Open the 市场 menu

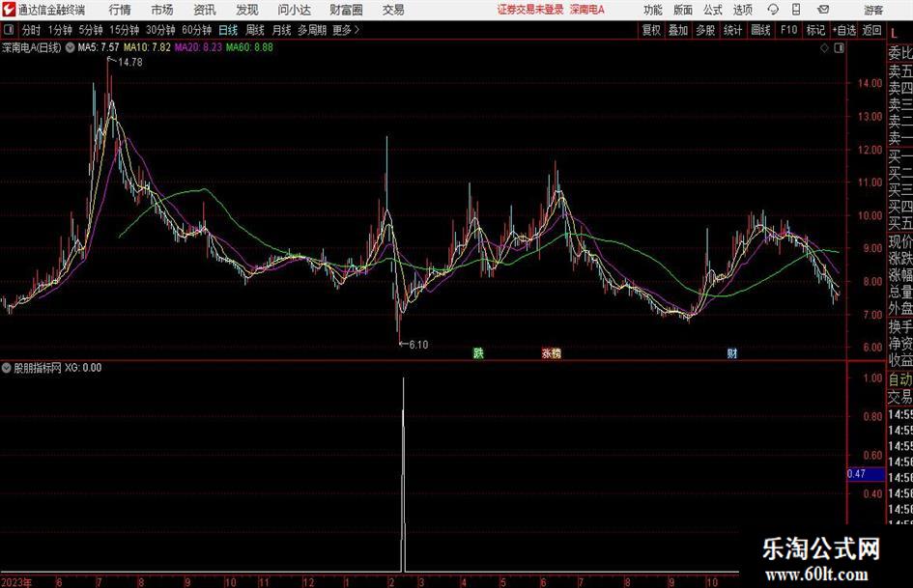[162, 10]
